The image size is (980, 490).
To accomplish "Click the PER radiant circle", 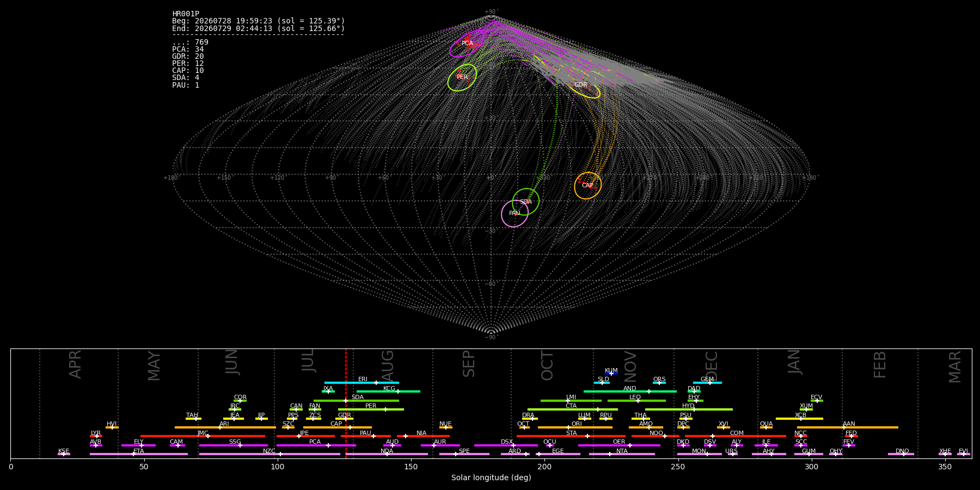I will [x=462, y=77].
